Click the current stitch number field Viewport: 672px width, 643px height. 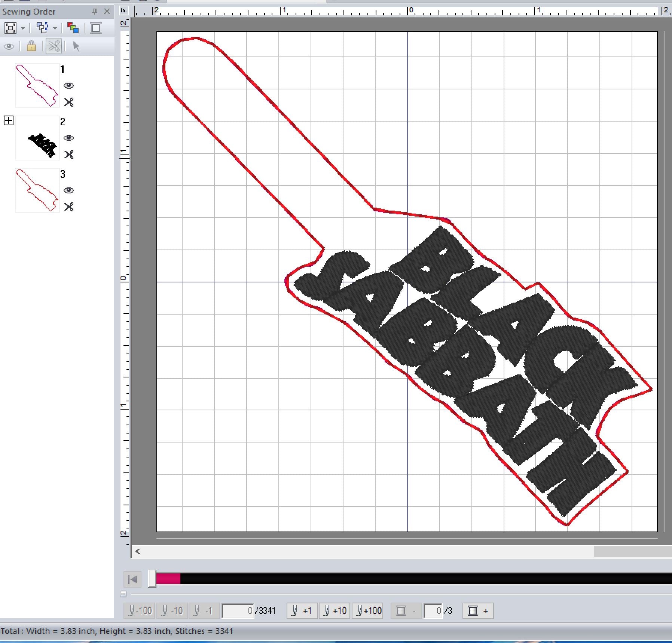click(238, 611)
